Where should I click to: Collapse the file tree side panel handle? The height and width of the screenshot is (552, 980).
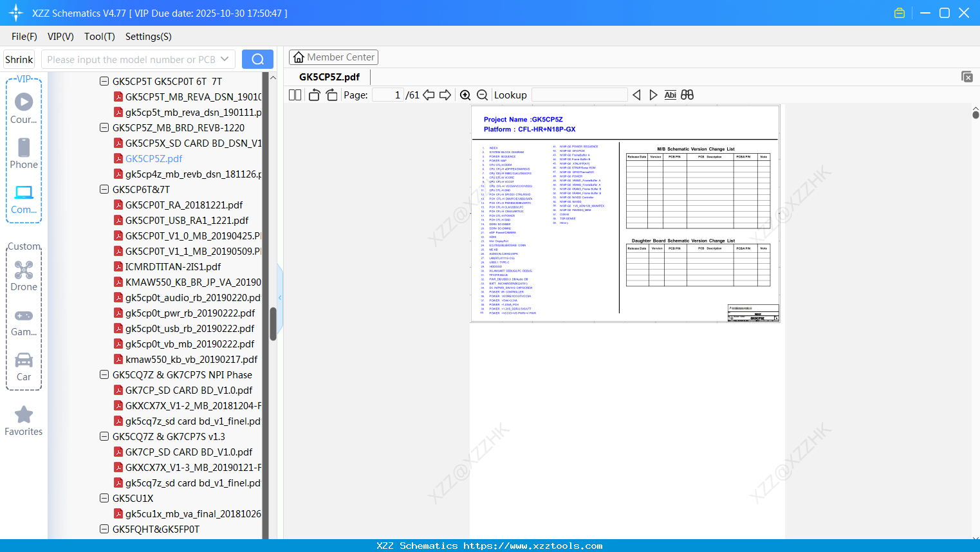tap(280, 297)
